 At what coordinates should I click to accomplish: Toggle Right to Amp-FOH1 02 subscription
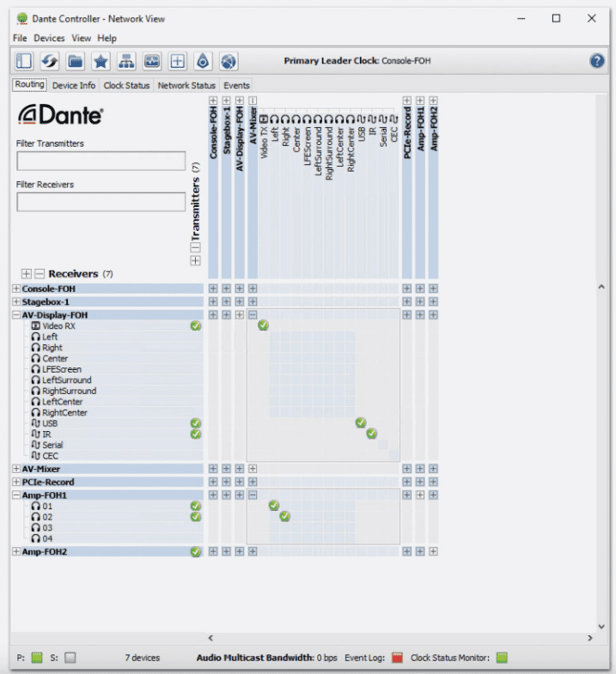coord(284,516)
